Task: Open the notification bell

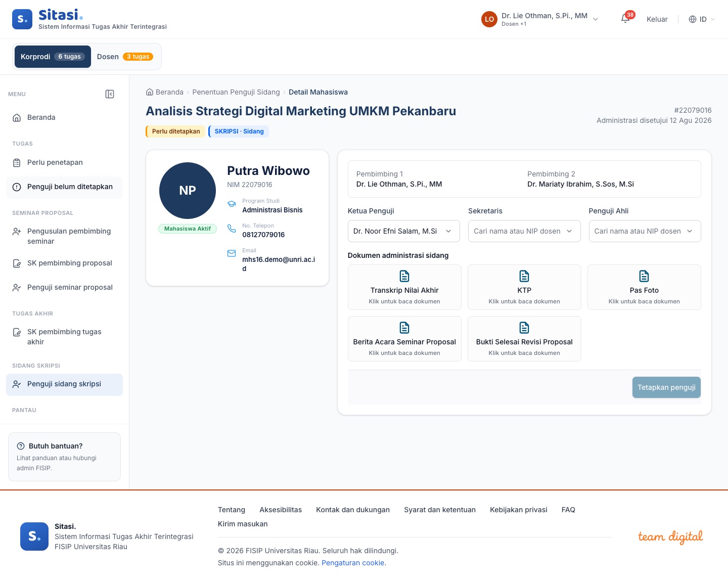Action: pyautogui.click(x=625, y=19)
